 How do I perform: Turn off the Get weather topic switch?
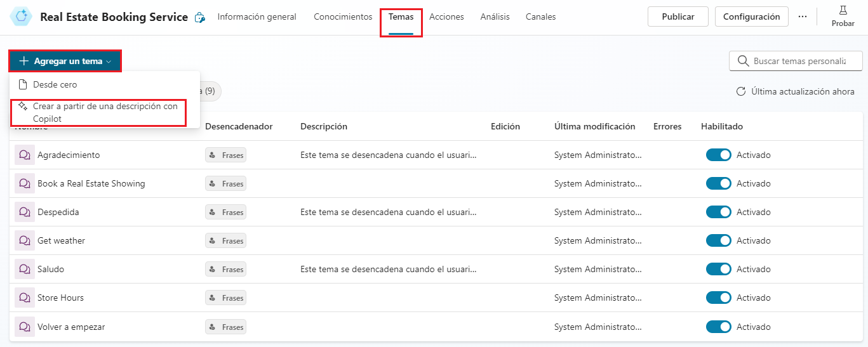719,240
